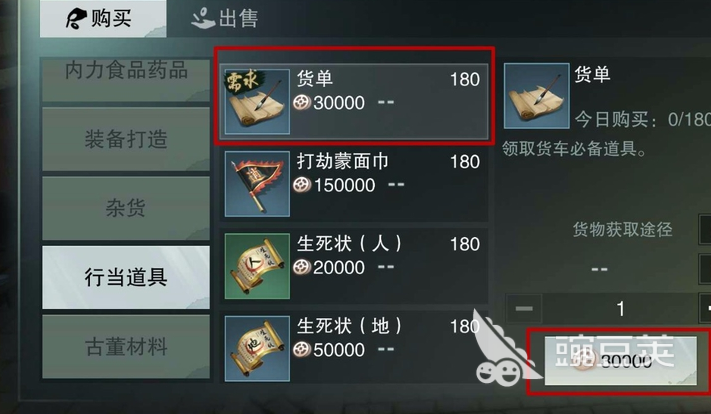
Task: Switch to the 购买 tab
Action: tap(103, 18)
